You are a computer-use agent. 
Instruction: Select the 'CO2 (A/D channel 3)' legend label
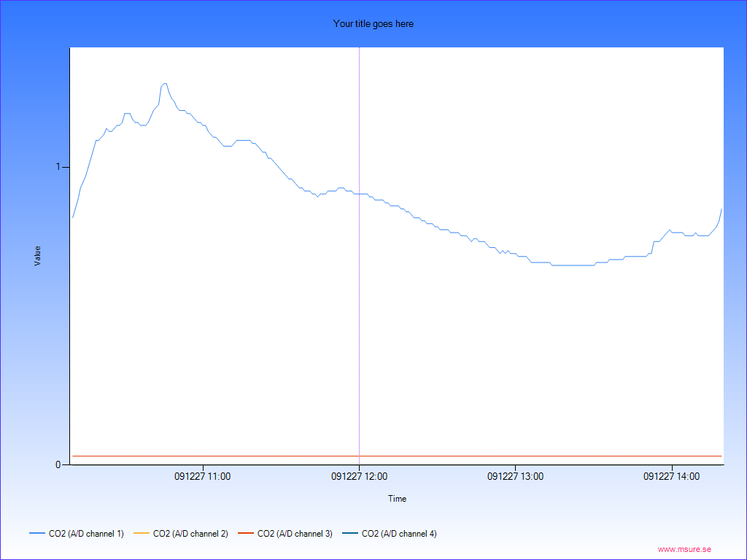click(x=295, y=534)
